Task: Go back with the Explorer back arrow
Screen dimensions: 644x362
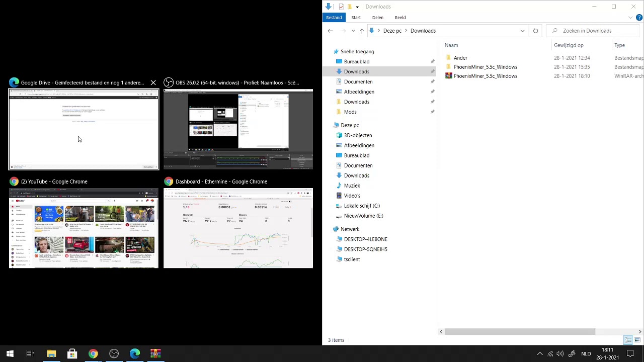Action: coord(330,31)
